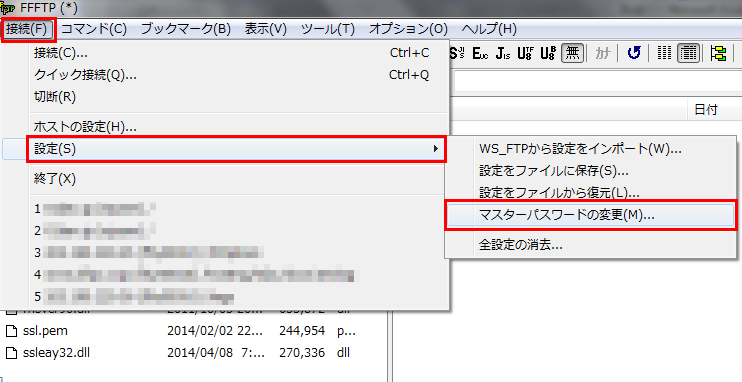742x382 pixels.
Task: Click the 日付 column header
Action: (x=706, y=110)
